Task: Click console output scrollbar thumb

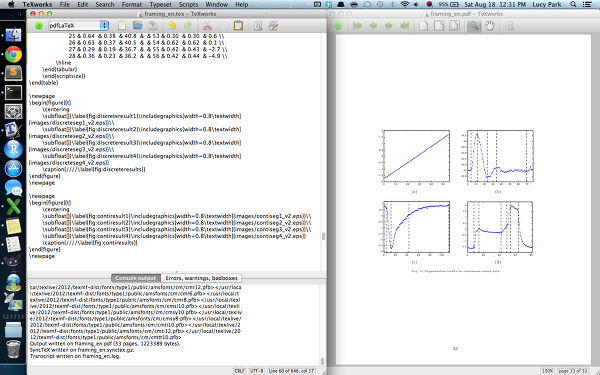Action: pos(322,361)
